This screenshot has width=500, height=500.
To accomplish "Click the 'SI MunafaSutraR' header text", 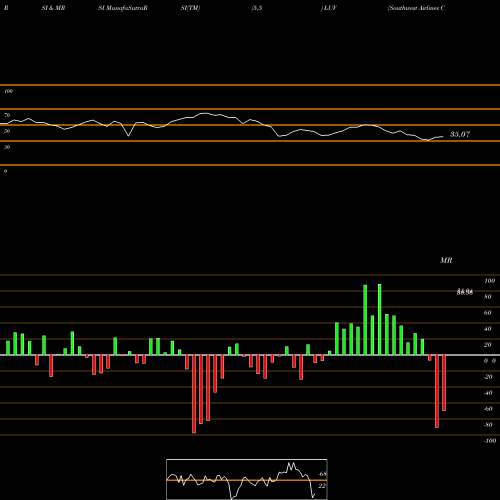I will coord(123,8).
